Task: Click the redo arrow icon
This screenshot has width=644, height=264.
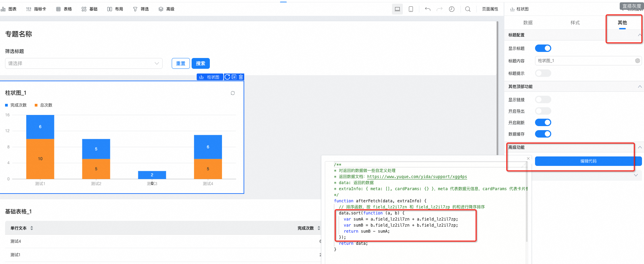Action: click(440, 9)
